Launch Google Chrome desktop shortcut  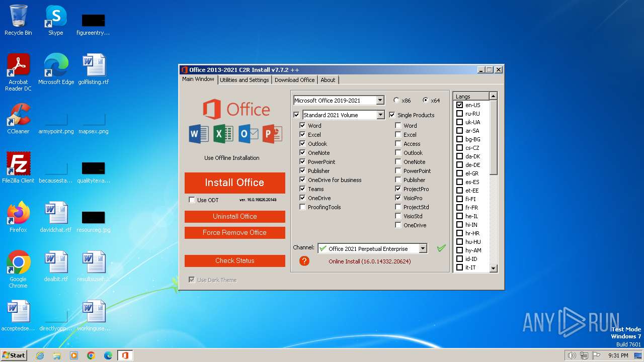pyautogui.click(x=18, y=269)
